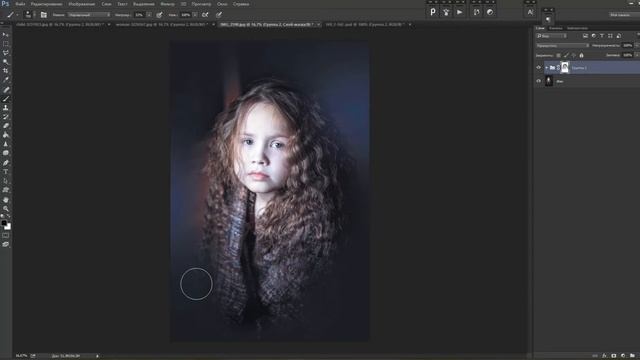Open the brush blending mode dropdown
The image size is (640, 360).
pyautogui.click(x=89, y=15)
